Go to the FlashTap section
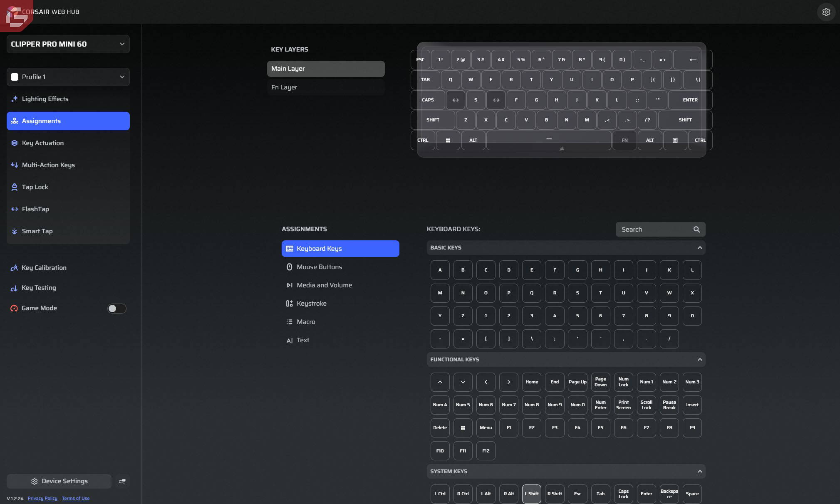 click(68, 209)
